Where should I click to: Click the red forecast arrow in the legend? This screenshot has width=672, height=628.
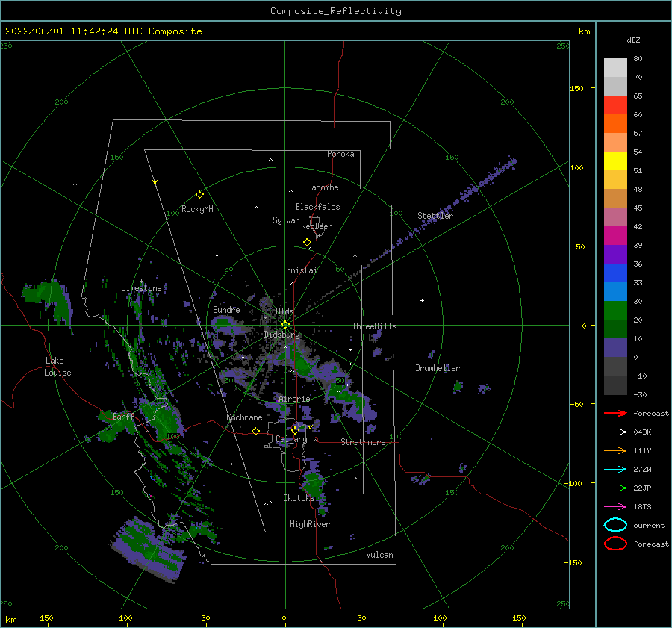coord(615,413)
